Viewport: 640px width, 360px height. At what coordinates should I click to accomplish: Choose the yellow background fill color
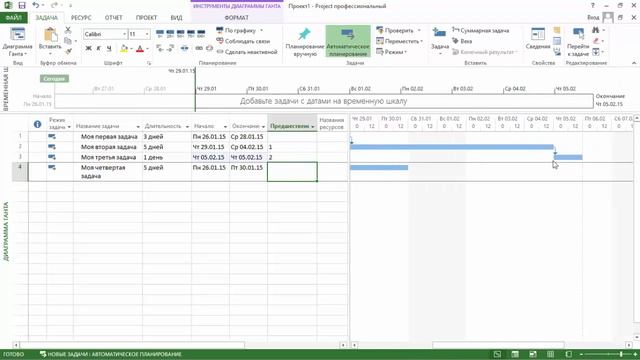[124, 49]
